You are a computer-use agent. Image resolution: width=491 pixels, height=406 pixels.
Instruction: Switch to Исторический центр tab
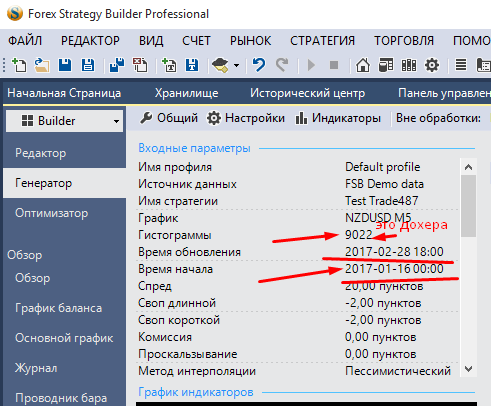tap(307, 93)
